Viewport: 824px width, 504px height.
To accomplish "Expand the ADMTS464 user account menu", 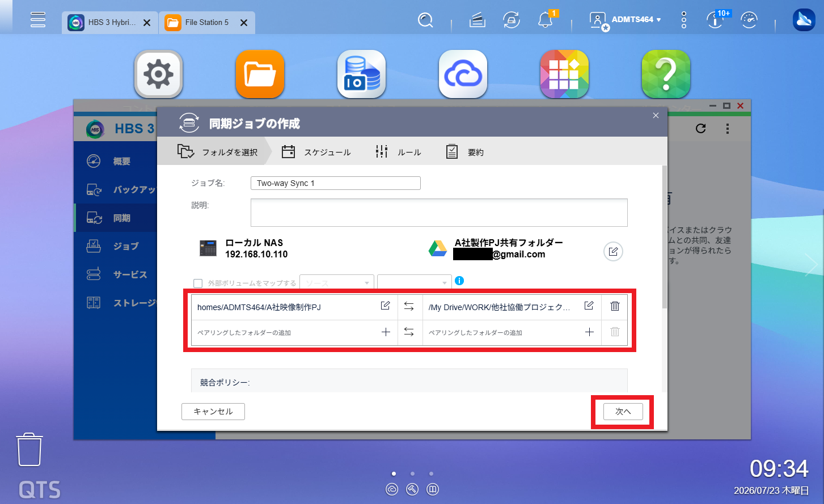I will (x=625, y=20).
